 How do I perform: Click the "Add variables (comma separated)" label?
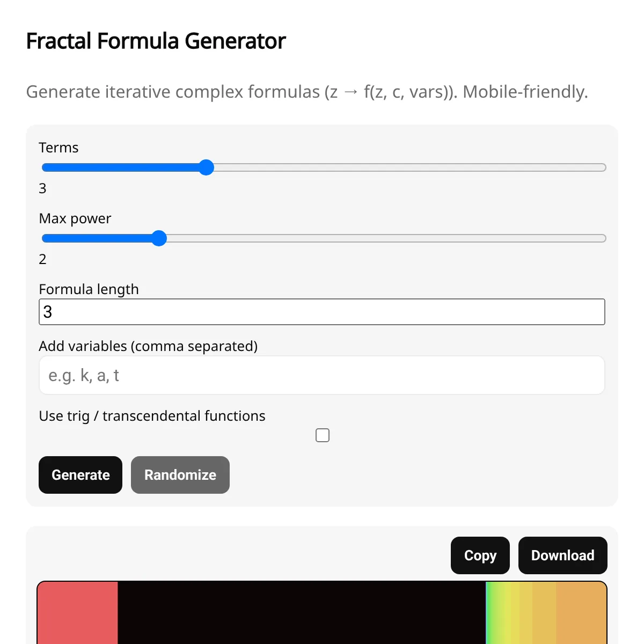click(x=148, y=346)
